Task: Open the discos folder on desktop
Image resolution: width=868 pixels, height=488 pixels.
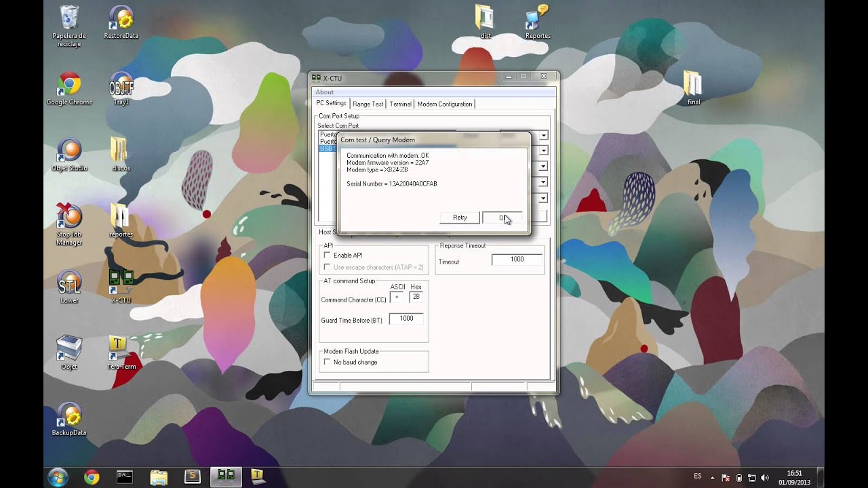Action: [121, 155]
